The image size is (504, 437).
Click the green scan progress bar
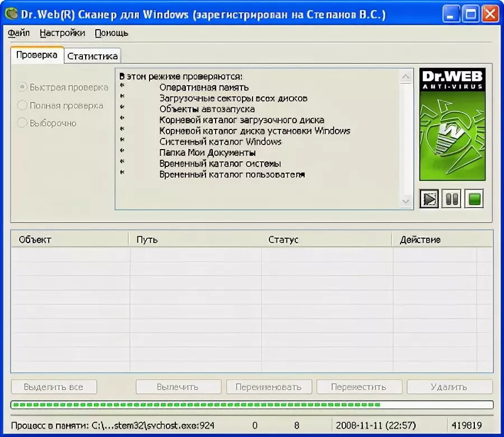click(x=252, y=405)
